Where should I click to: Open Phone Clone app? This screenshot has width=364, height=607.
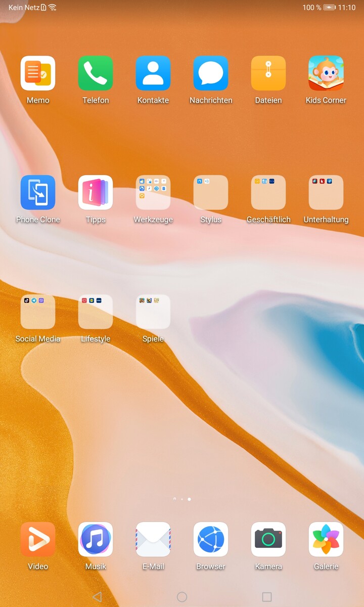coord(38,193)
